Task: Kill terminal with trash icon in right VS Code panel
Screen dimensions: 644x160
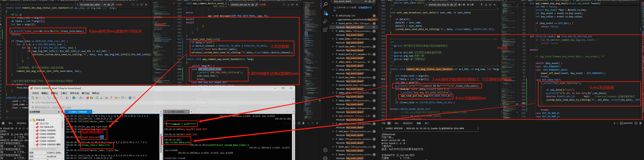Action: pos(640,123)
